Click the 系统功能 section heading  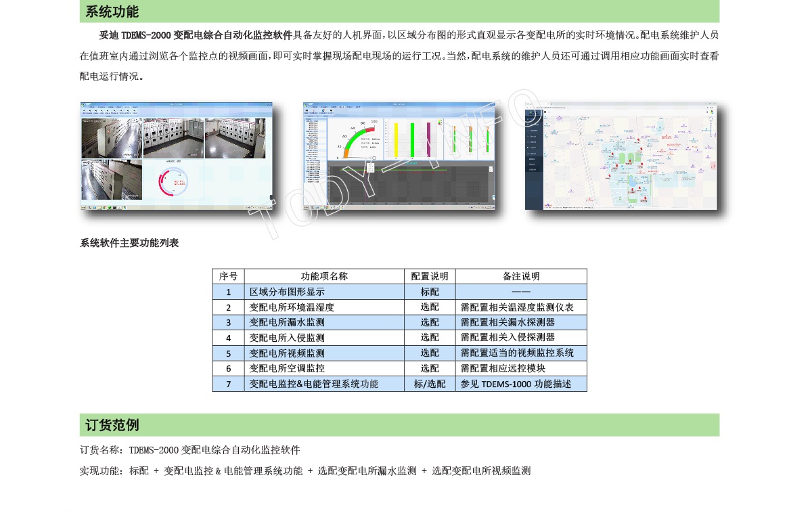pos(112,12)
